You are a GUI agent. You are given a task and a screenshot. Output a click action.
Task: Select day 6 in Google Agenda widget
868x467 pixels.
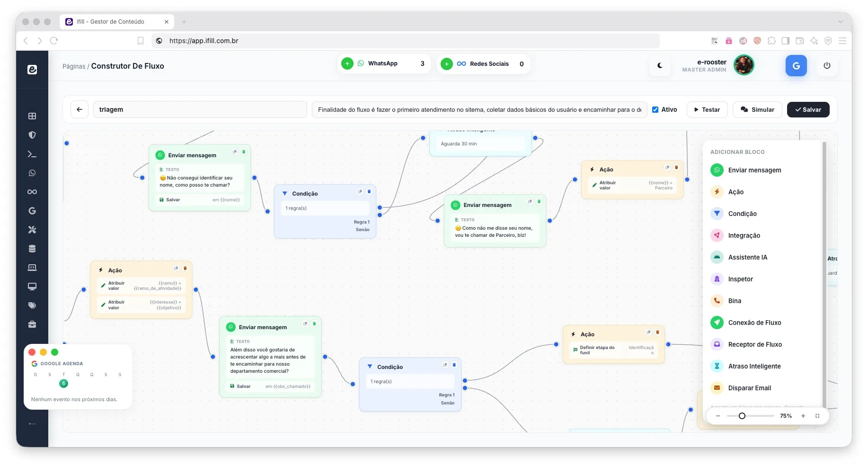[63, 383]
